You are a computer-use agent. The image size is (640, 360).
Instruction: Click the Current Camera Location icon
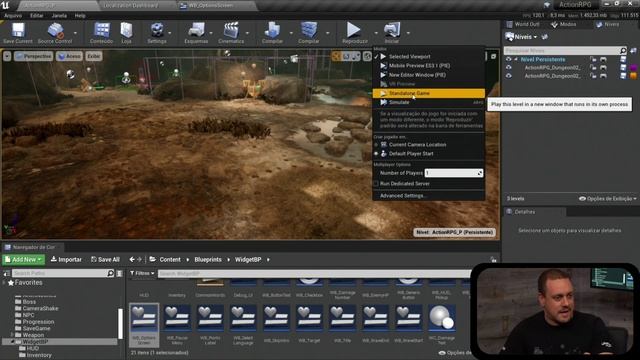[384, 144]
